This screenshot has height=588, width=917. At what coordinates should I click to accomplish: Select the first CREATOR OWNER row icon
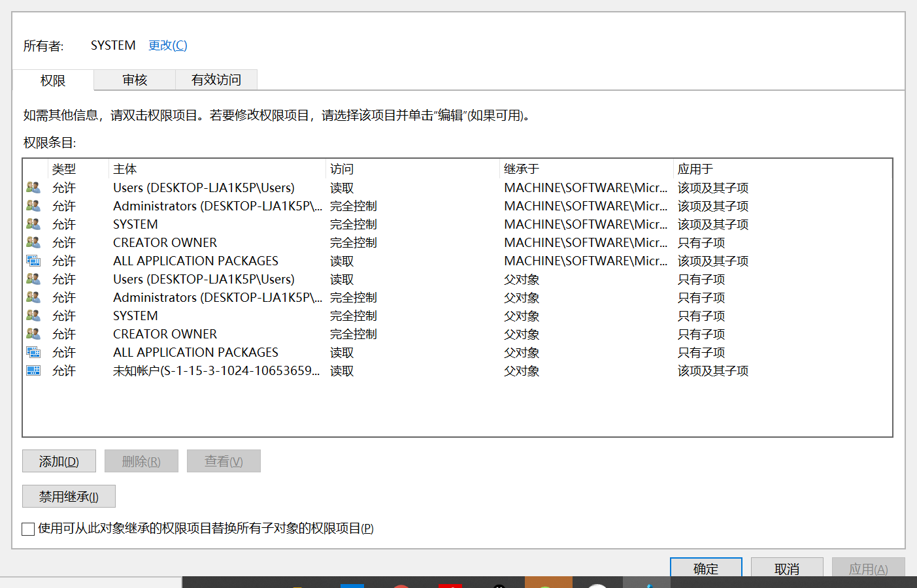pos(33,242)
